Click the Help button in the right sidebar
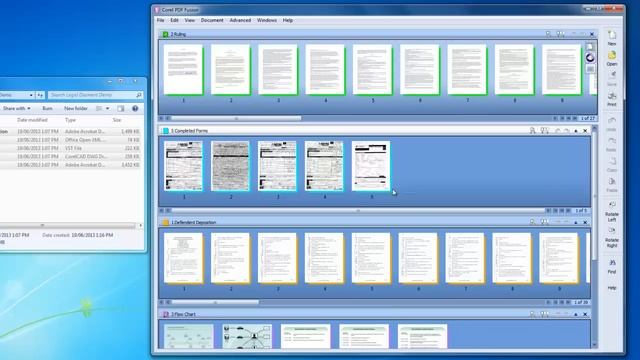This screenshot has height=360, width=640. coord(611,288)
